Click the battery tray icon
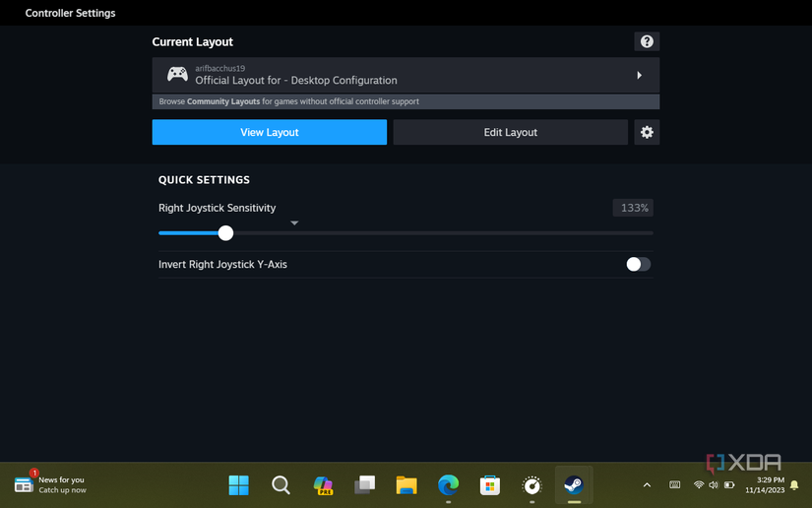This screenshot has width=812, height=508. (x=729, y=484)
